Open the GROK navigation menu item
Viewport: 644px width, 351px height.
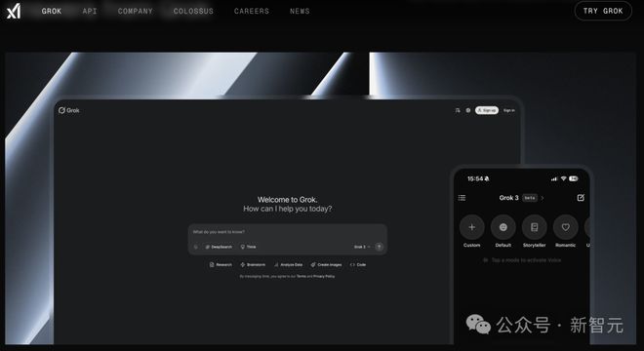[52, 11]
